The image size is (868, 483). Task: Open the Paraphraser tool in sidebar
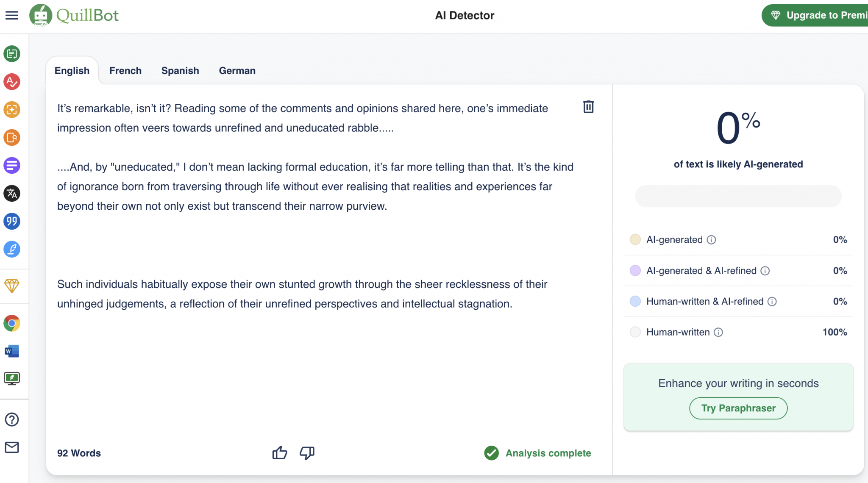pyautogui.click(x=12, y=54)
